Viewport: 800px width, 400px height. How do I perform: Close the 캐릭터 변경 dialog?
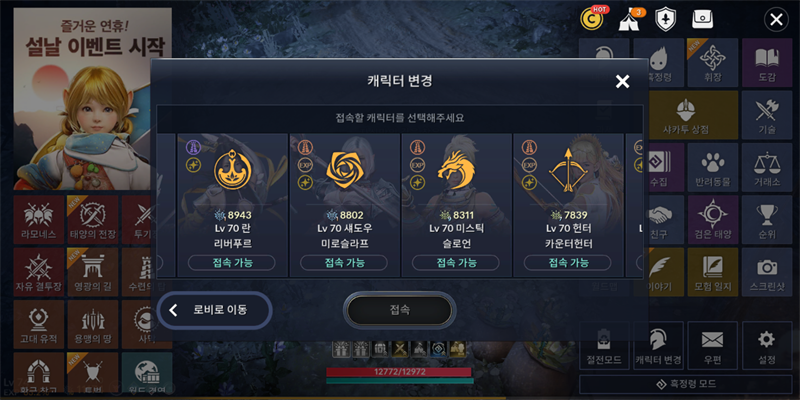point(622,81)
